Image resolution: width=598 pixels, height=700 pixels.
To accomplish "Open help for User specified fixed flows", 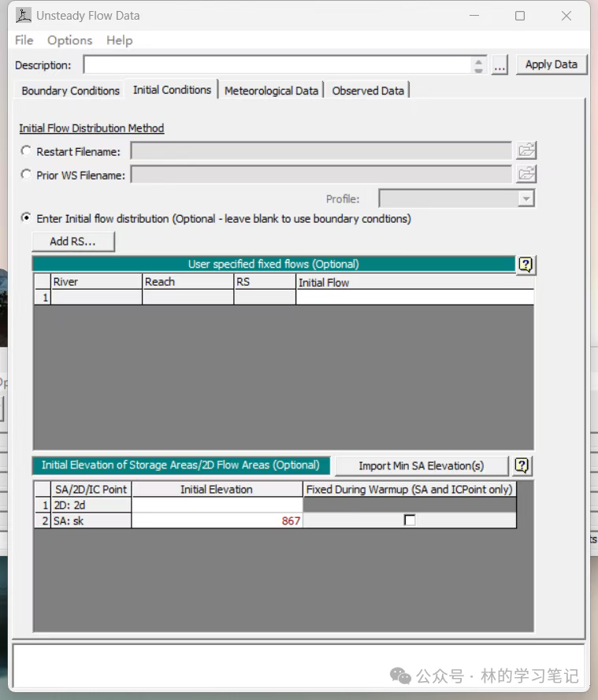I will pyautogui.click(x=526, y=265).
